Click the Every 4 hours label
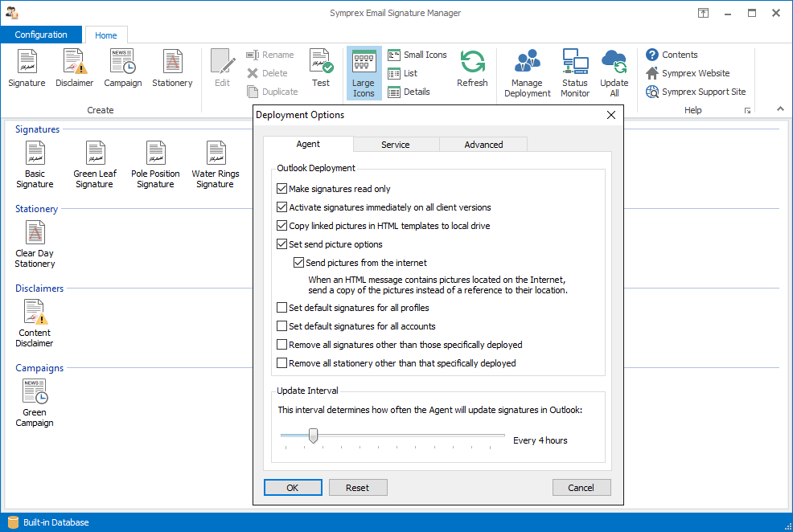This screenshot has height=532, width=793. click(540, 440)
